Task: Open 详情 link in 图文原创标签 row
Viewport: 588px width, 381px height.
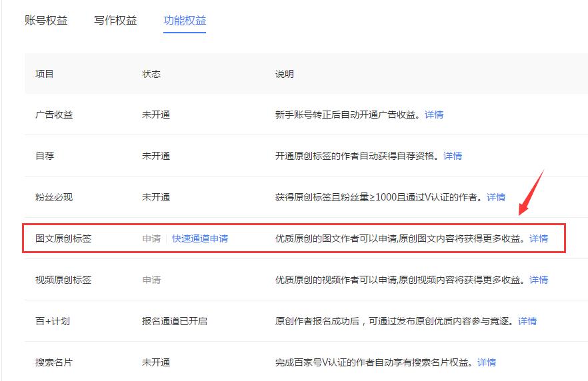Action: click(539, 238)
